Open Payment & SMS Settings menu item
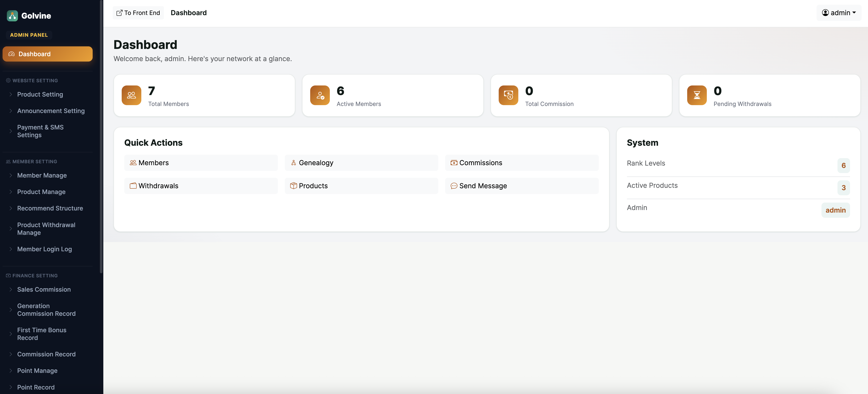The width and height of the screenshot is (868, 394). 48,131
